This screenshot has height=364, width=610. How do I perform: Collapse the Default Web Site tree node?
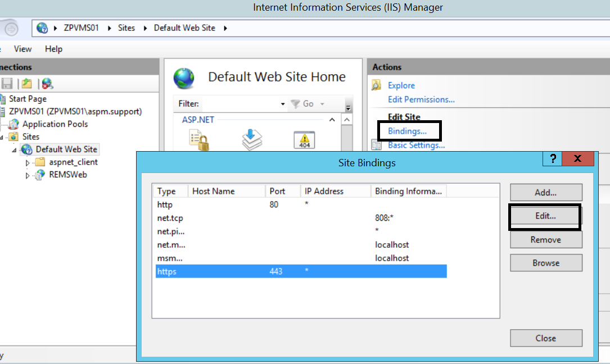click(14, 150)
